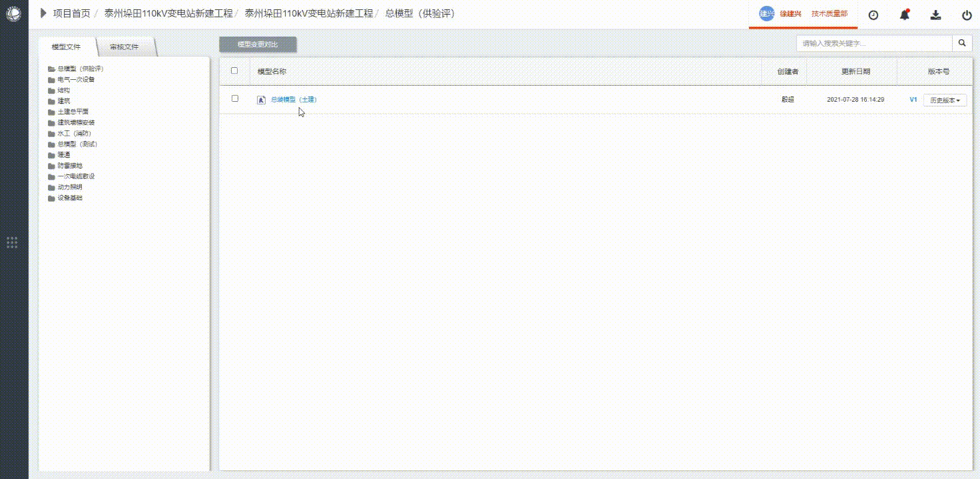Toggle the select-all checkbox in table header
Image resolution: width=980 pixels, height=479 pixels.
tap(234, 71)
